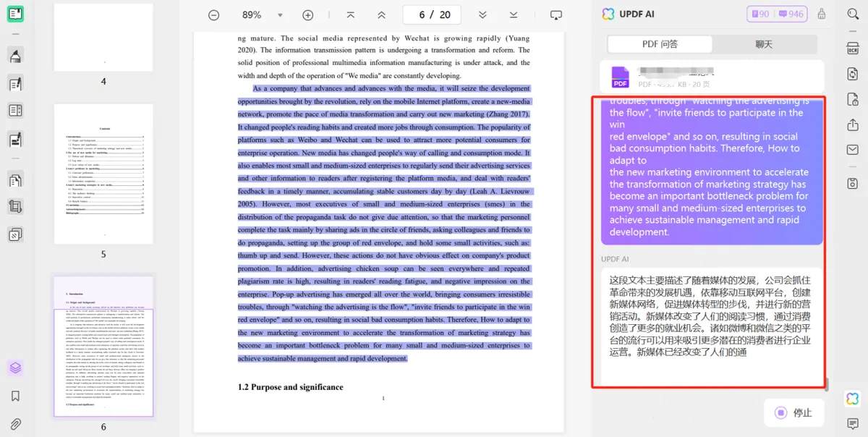
Task: Open the bookmarks panel icon
Action: click(15, 396)
